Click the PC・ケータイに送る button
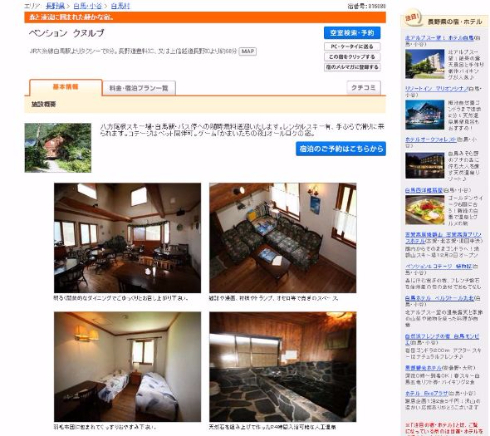This screenshot has height=436, width=490. 352,46
